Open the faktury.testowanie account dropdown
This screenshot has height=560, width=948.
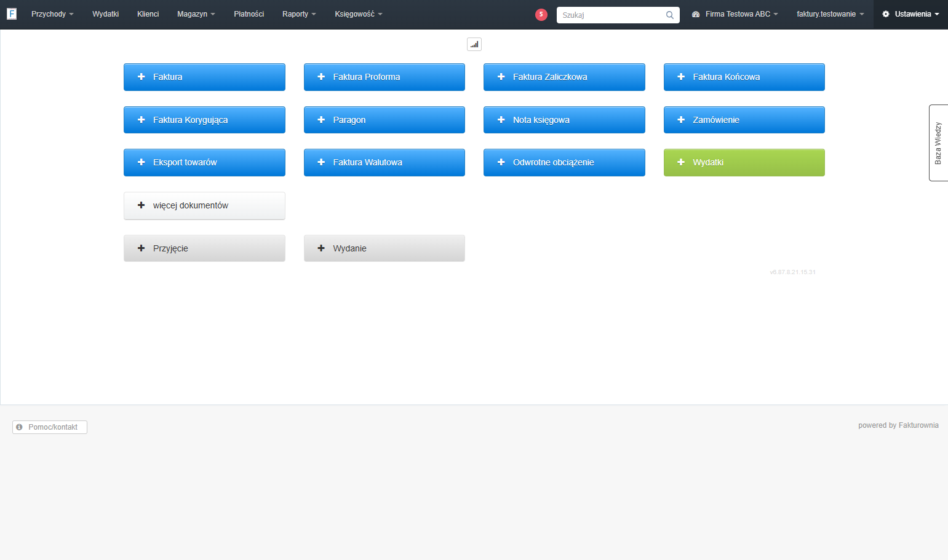(x=830, y=14)
